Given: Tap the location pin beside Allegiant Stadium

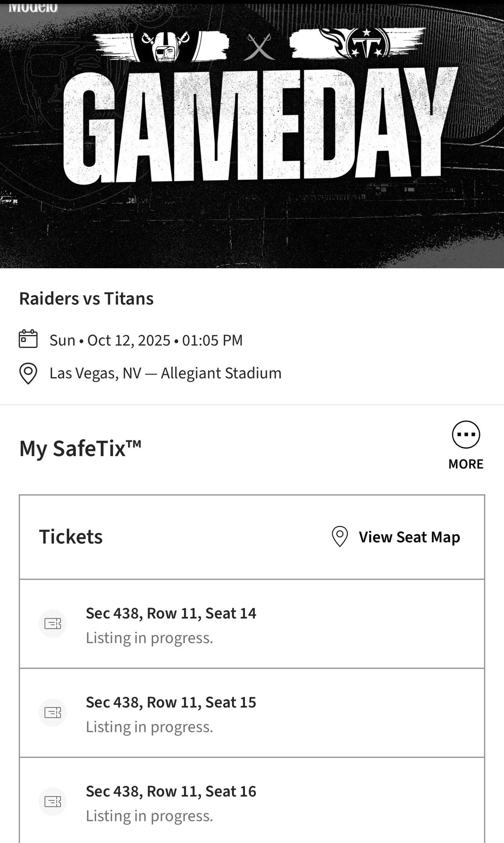Looking at the screenshot, I should [x=28, y=374].
